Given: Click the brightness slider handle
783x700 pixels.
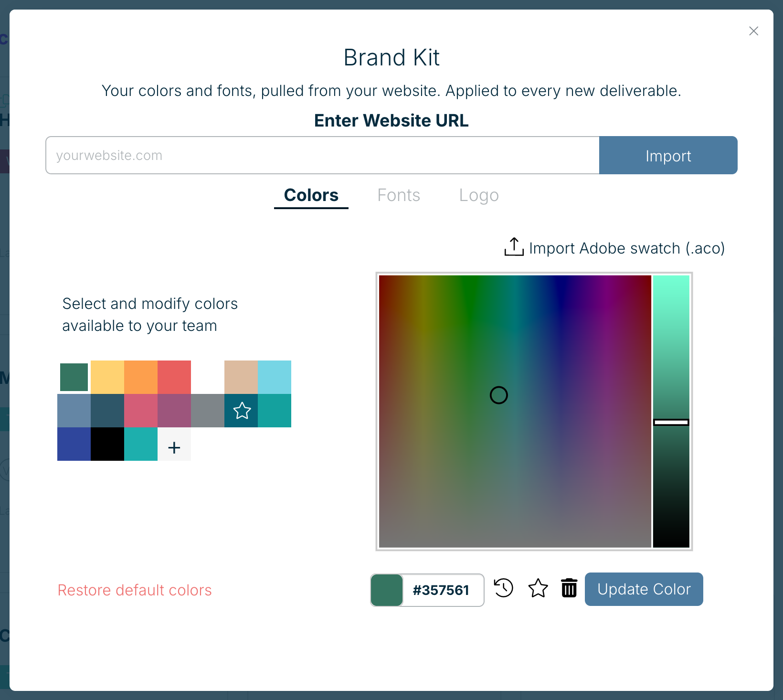Looking at the screenshot, I should coord(671,422).
